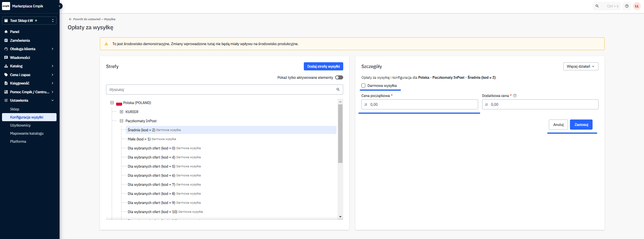Image resolution: width=644 pixels, height=239 pixels.
Task: Click the Panel home icon
Action: click(x=6, y=32)
